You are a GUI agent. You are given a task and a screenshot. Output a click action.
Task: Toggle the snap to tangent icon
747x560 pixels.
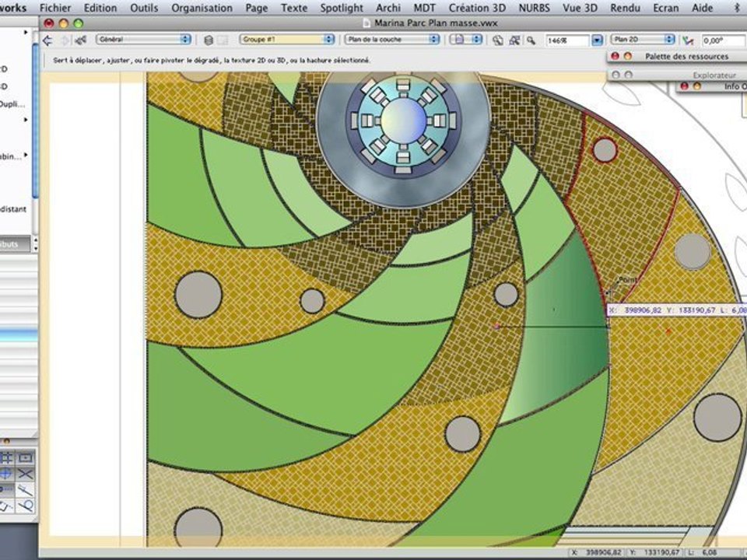(25, 506)
